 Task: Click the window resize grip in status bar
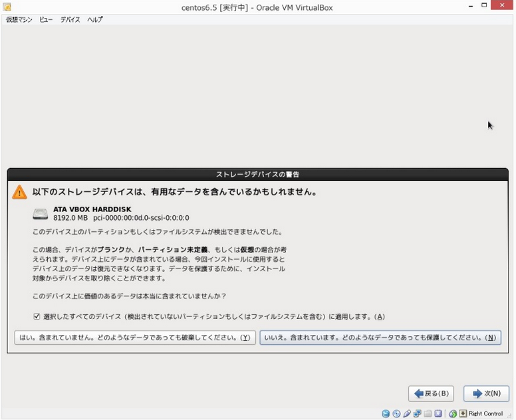509,415
